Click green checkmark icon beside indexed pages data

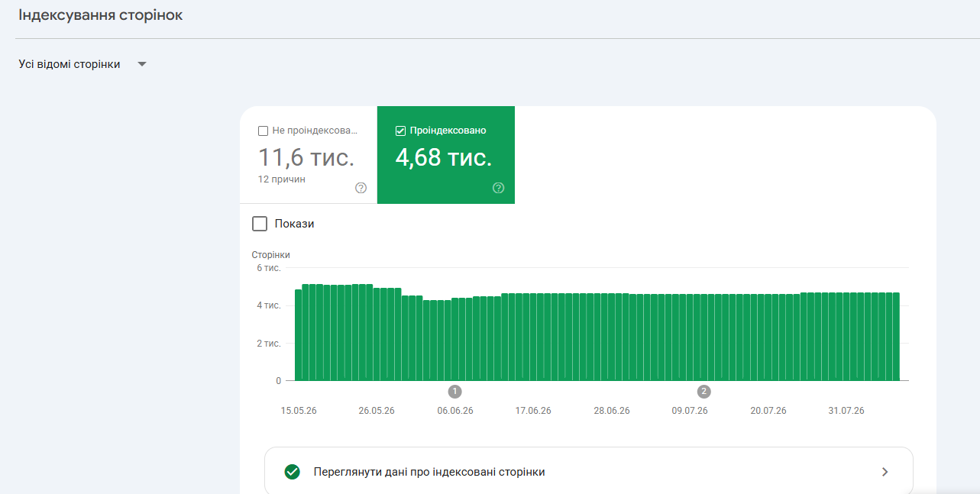(292, 472)
